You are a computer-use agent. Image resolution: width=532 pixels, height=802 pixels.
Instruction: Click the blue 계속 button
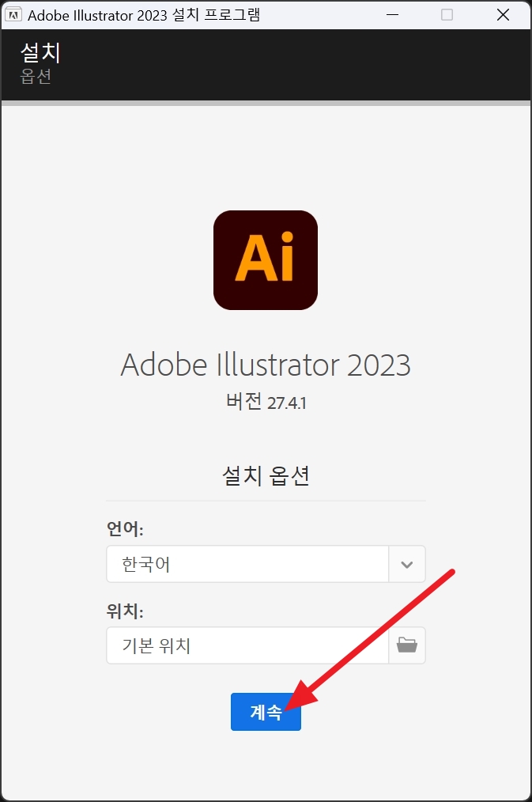pos(266,712)
